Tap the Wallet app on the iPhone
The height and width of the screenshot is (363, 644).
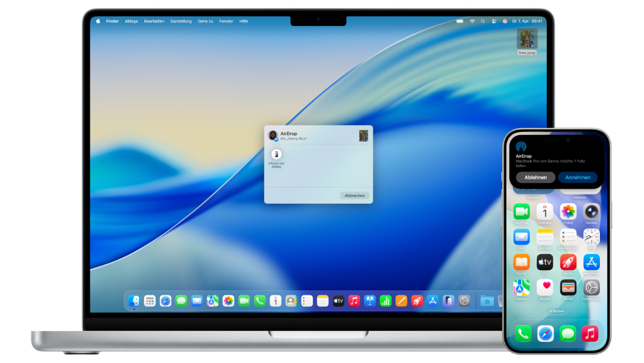pyautogui.click(x=568, y=287)
